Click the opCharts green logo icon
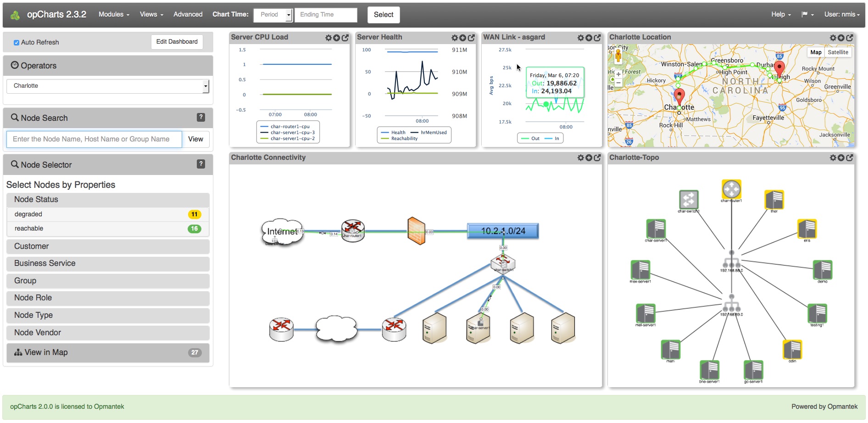This screenshot has width=868, height=423. click(x=15, y=15)
